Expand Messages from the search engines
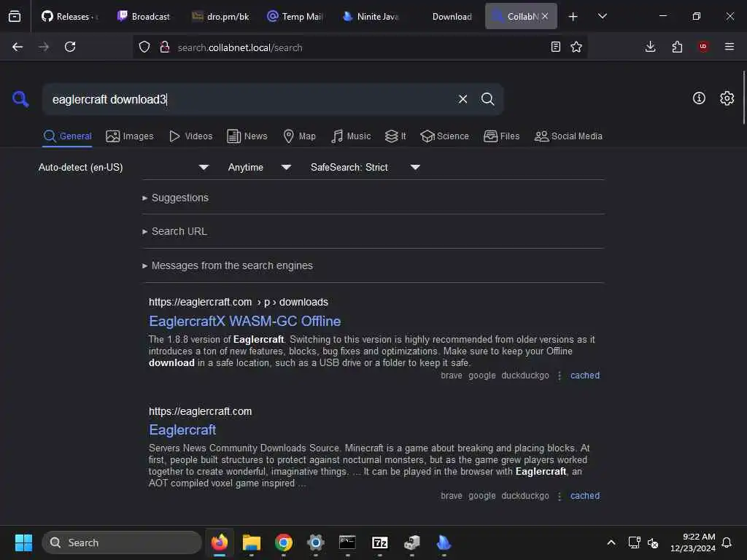This screenshot has width=747, height=560. (228, 265)
